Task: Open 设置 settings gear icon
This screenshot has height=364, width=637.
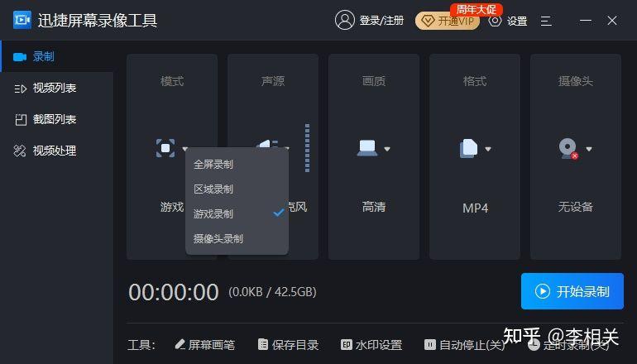Action: [x=495, y=21]
